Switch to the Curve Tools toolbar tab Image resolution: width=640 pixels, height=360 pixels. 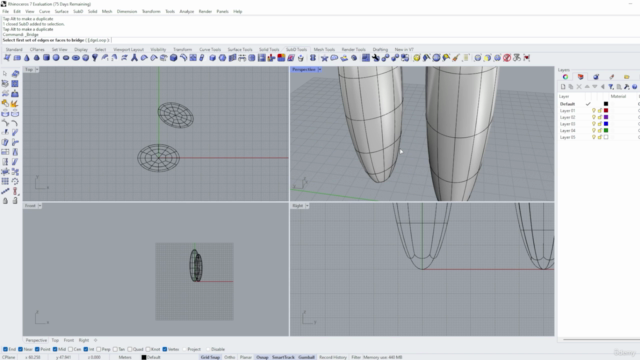[210, 49]
